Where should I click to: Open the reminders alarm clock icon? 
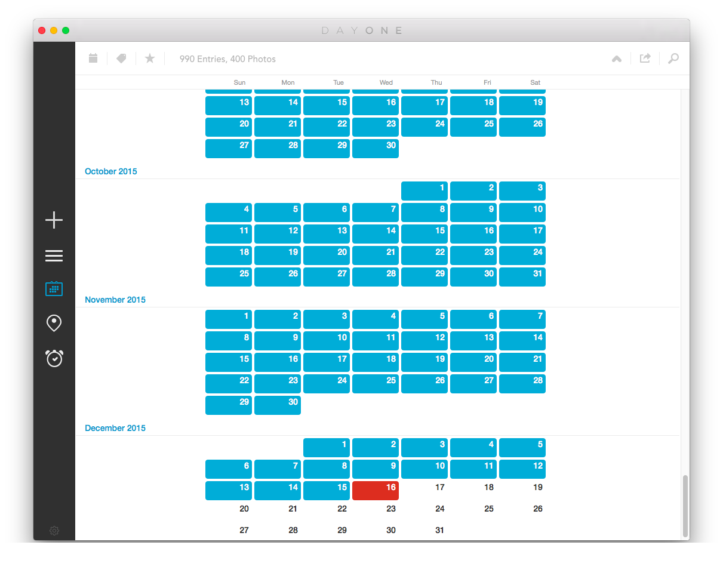(x=54, y=358)
